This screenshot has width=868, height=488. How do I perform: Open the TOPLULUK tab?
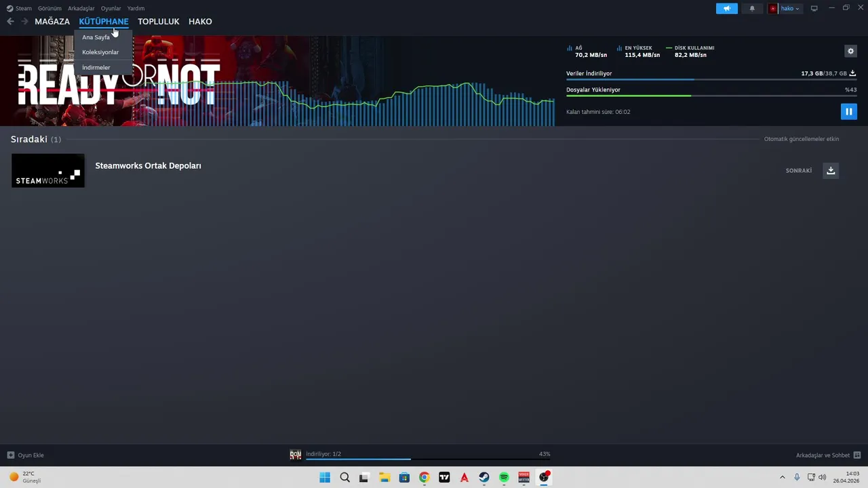click(x=159, y=22)
